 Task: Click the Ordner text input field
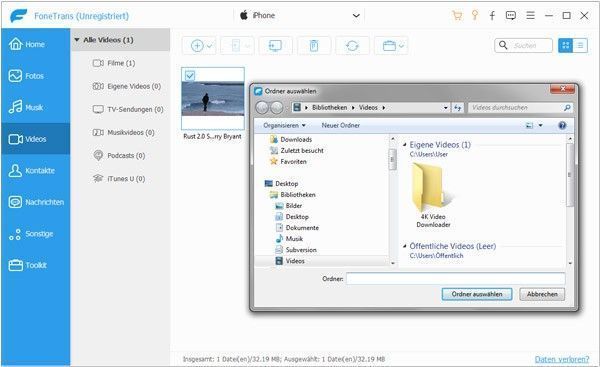pyautogui.click(x=455, y=279)
